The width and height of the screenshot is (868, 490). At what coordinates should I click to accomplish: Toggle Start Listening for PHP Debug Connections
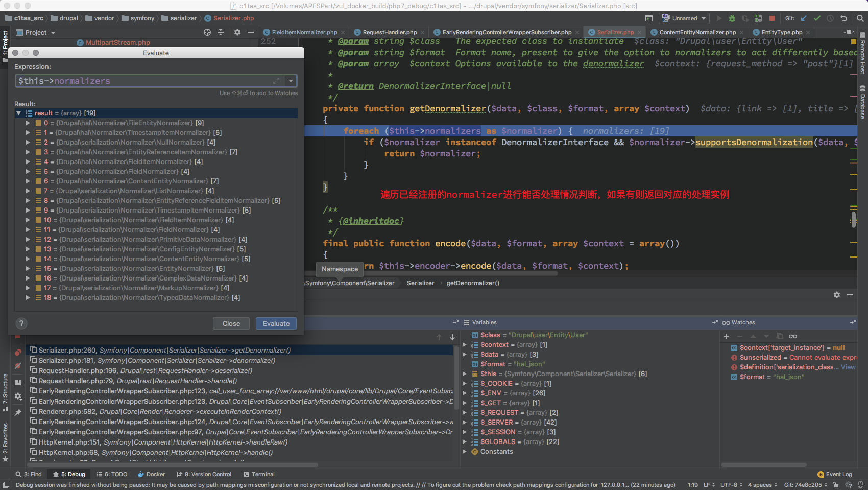pos(758,18)
